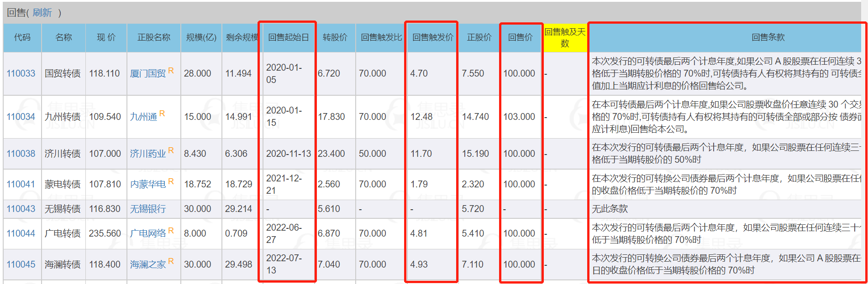Open bond code 110034 link
868x284 pixels.
pyautogui.click(x=21, y=117)
